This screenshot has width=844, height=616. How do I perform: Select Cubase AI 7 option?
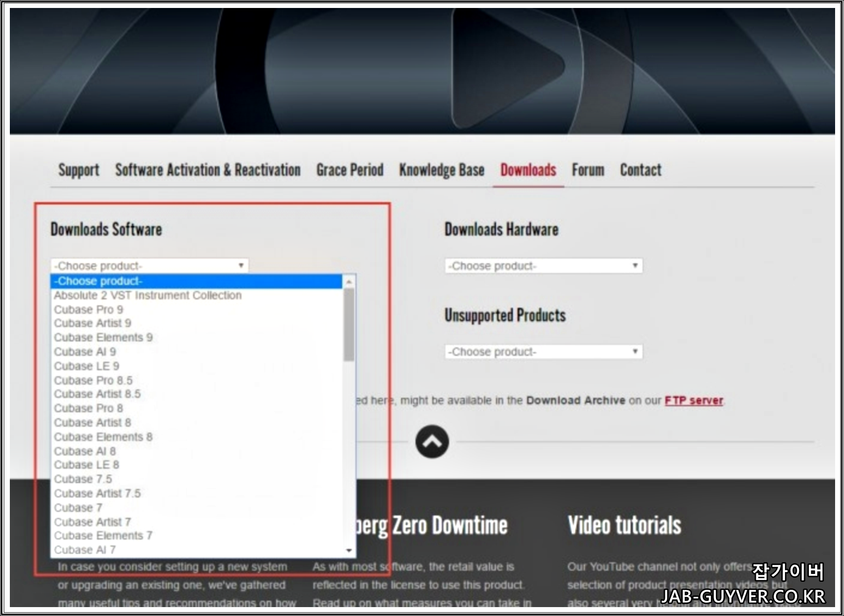coord(196,550)
